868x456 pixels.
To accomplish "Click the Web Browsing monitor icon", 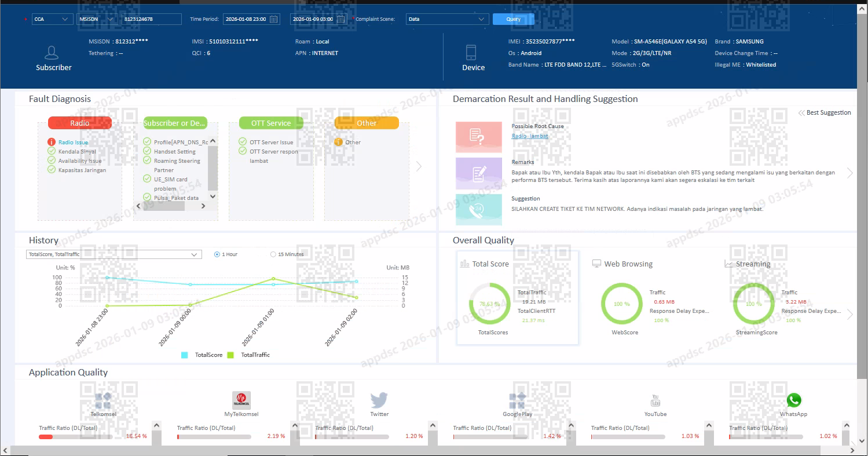I will tap(596, 264).
